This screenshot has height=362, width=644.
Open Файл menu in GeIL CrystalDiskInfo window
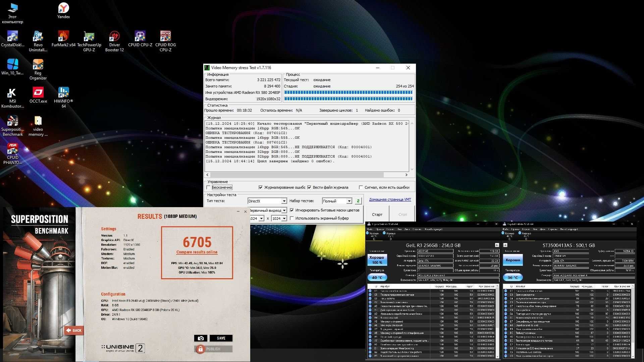pos(370,229)
